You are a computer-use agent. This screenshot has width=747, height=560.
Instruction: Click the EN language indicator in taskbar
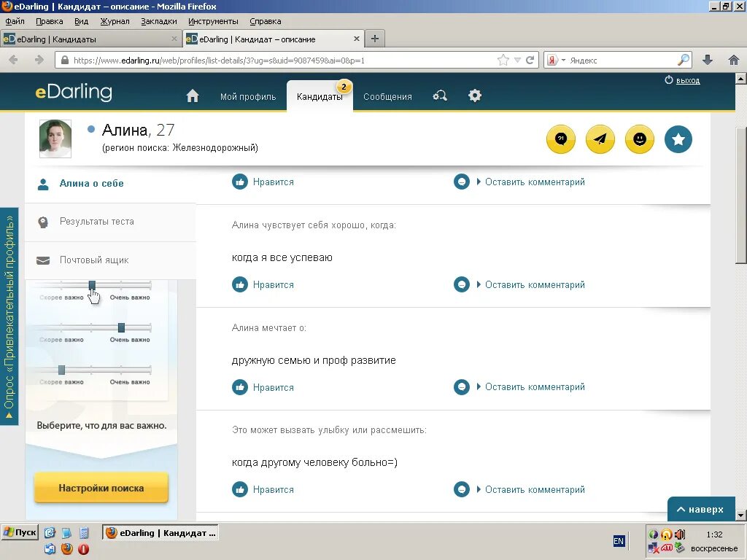click(619, 541)
